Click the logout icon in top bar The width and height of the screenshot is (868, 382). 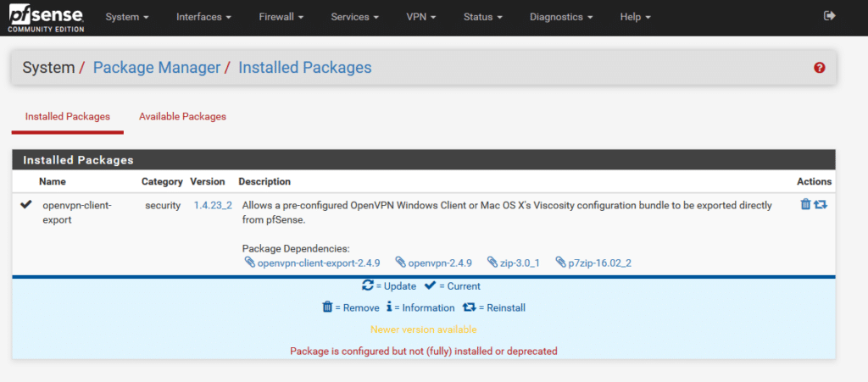[x=829, y=16]
